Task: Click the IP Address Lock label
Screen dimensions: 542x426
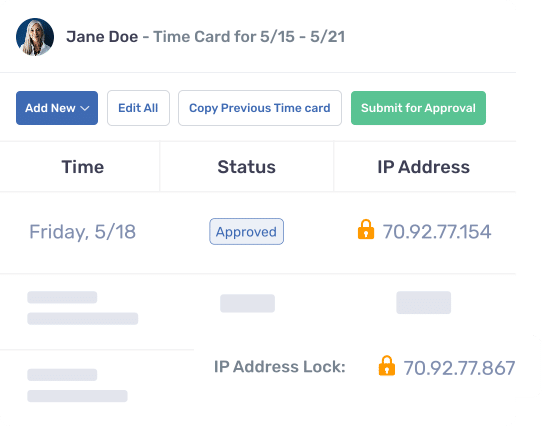Action: pos(280,367)
